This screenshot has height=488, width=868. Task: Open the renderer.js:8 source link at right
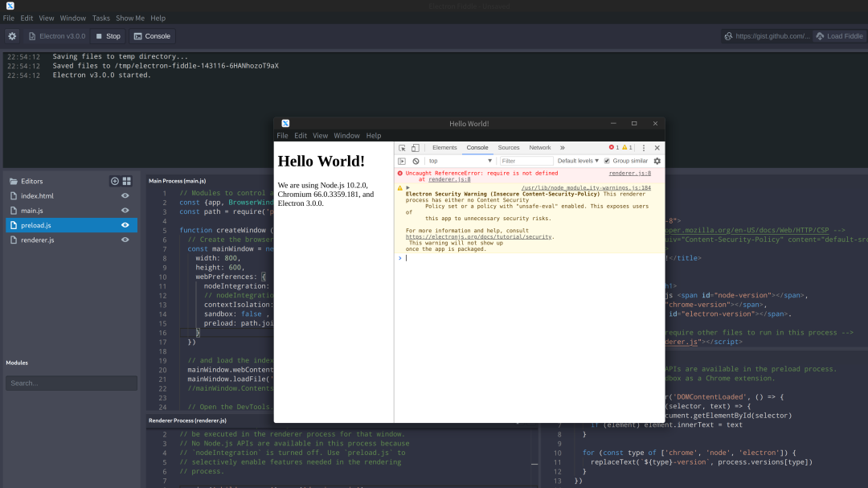click(630, 174)
